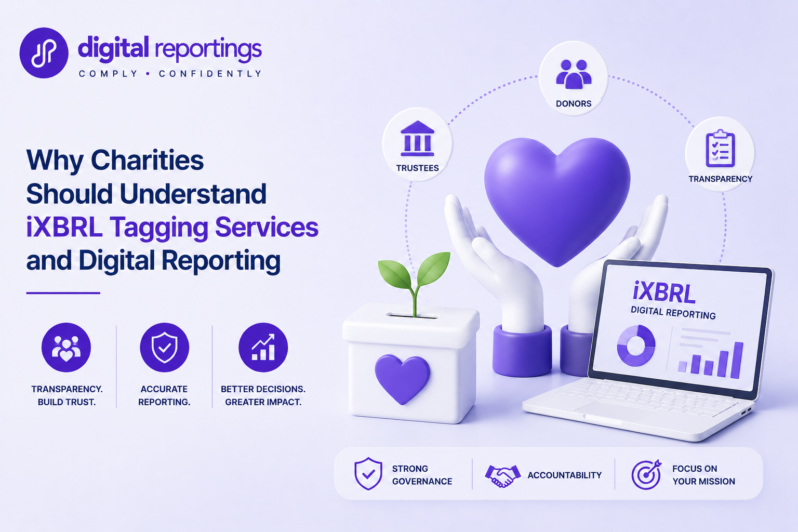Click 'DIGITAL REPORTING' text on laptop screen
The width and height of the screenshot is (798, 532).
(673, 313)
